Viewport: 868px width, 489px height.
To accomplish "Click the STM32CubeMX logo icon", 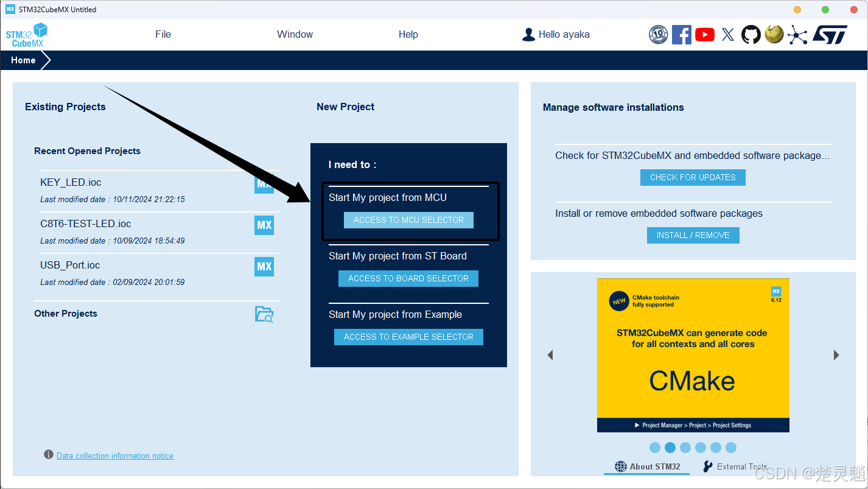I will [27, 35].
